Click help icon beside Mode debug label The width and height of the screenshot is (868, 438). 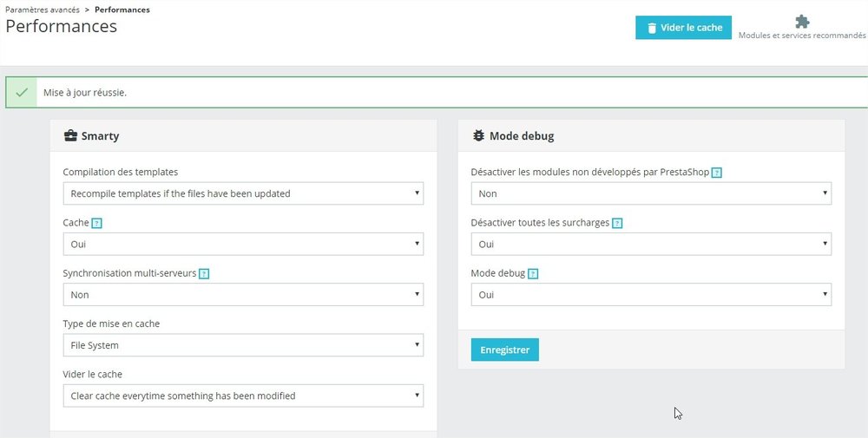pyautogui.click(x=533, y=274)
